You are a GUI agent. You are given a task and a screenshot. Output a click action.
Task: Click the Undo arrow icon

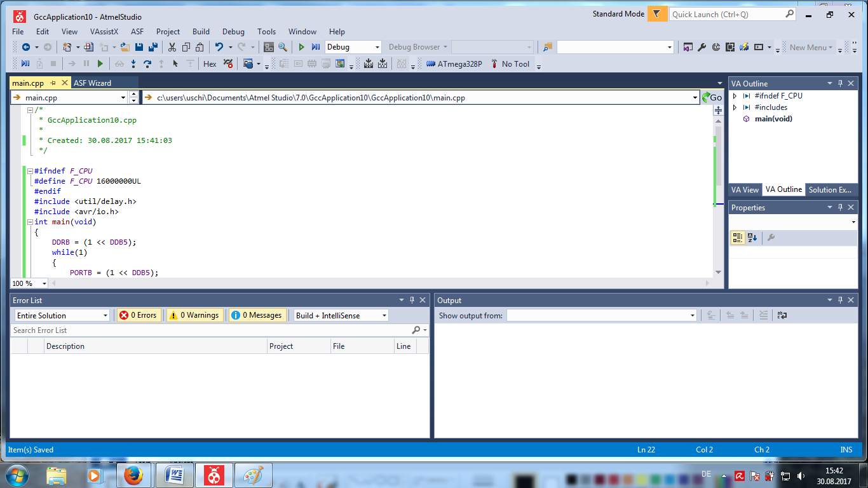click(219, 47)
